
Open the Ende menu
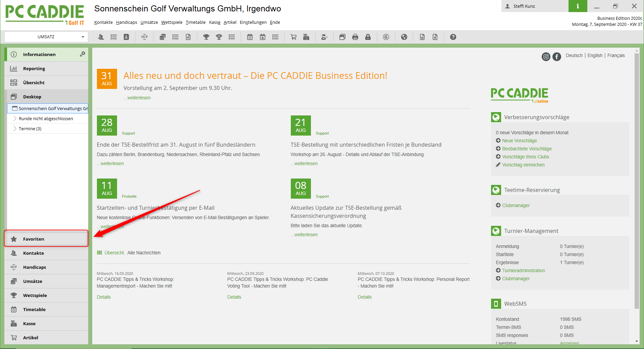click(x=275, y=22)
